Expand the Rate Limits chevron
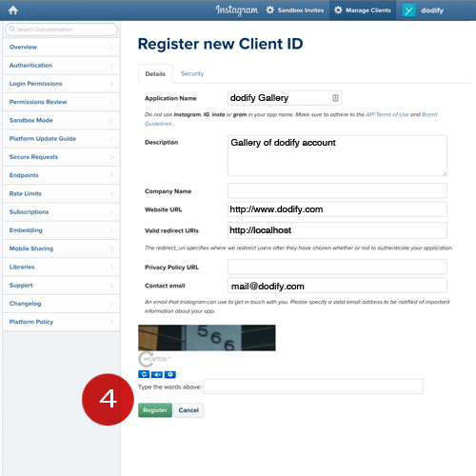The image size is (476, 476). (111, 193)
